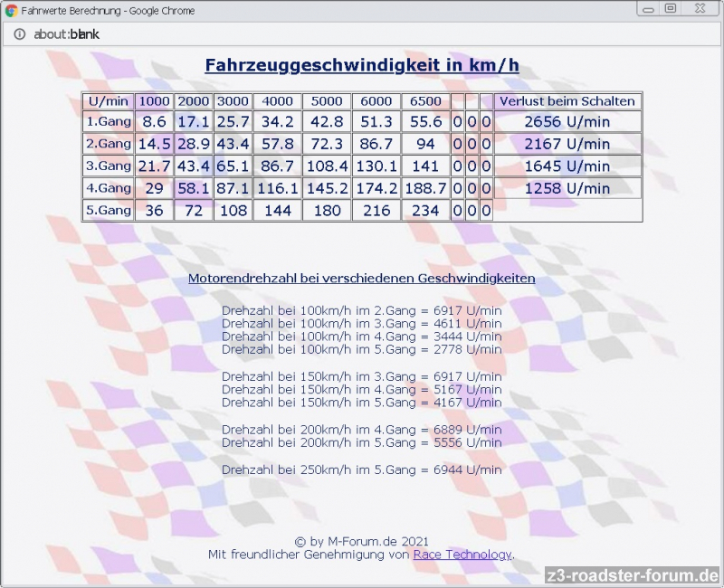
Task: Click the Chrome icon in the title bar
Action: [11, 10]
